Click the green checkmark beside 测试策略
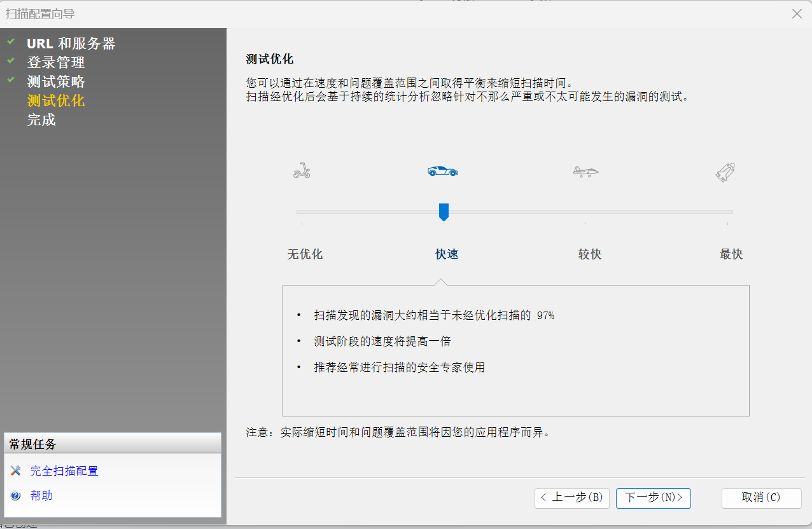 tap(11, 81)
